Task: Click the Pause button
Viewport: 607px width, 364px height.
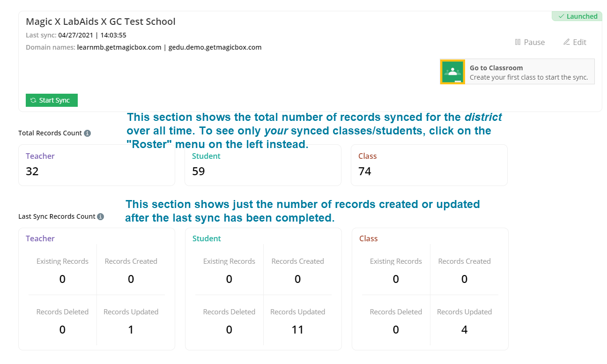Action: (x=530, y=42)
